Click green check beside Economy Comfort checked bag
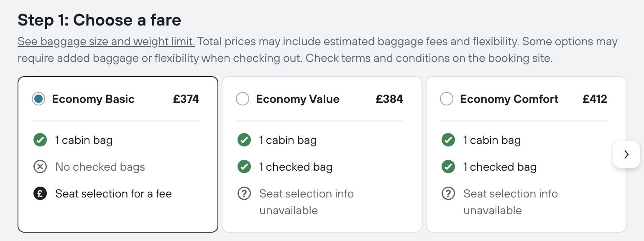Image resolution: width=644 pixels, height=241 pixels. 448,167
